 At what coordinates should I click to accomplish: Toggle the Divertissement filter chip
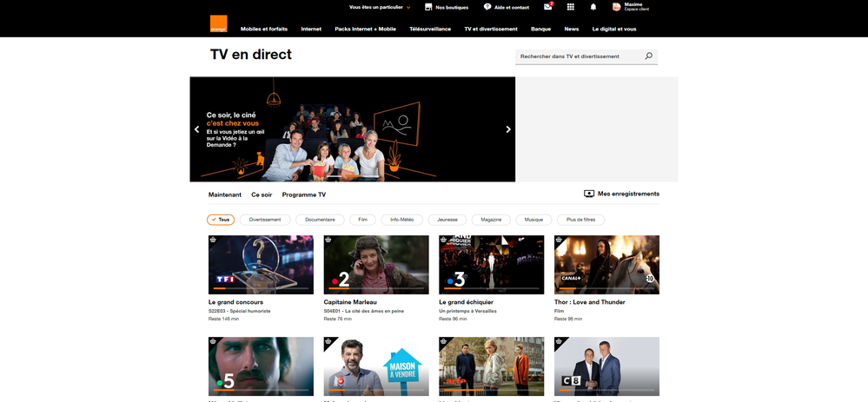[x=265, y=220]
